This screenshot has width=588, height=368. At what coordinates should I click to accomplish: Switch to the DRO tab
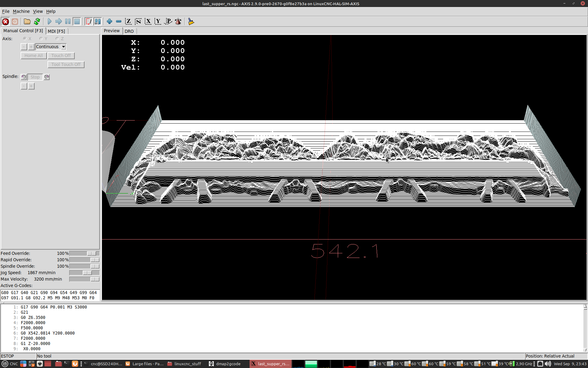tap(129, 31)
